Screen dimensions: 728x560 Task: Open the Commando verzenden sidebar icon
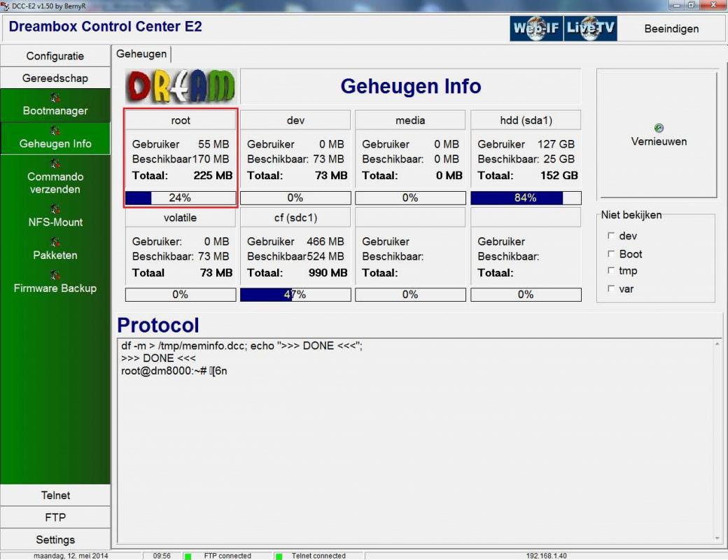click(x=55, y=163)
